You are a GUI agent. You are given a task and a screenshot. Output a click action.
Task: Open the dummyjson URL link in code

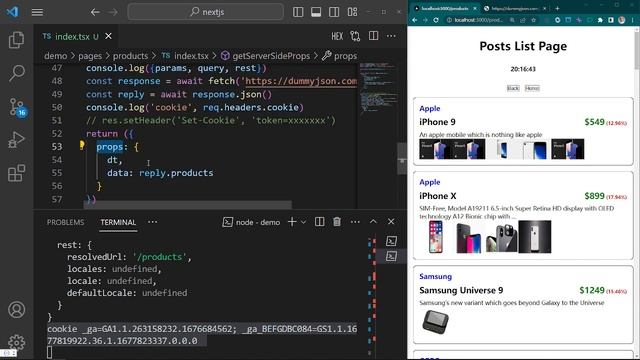(301, 81)
